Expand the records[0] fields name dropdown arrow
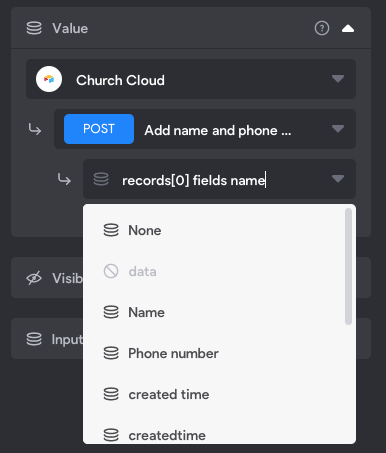This screenshot has height=453, width=386. [338, 179]
